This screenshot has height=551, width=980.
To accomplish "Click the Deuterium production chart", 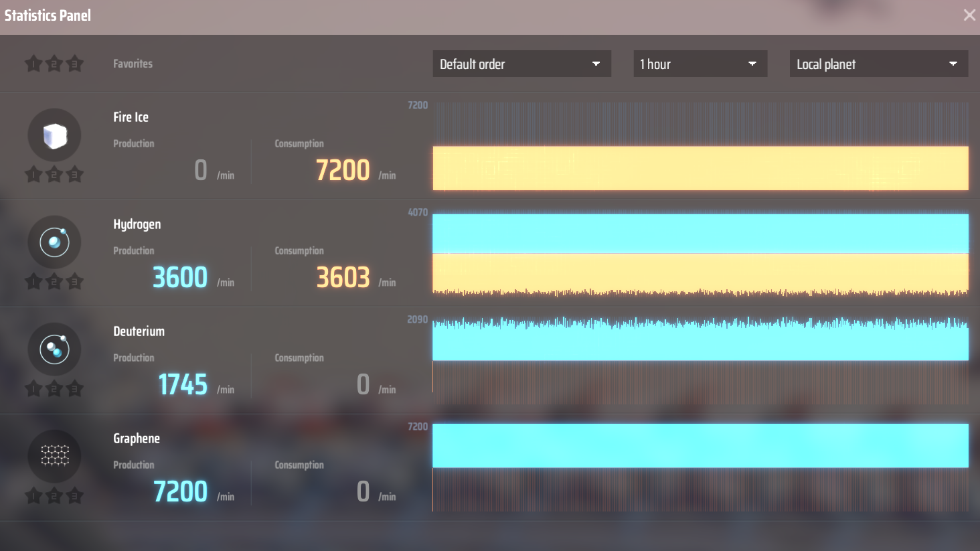I will click(700, 340).
